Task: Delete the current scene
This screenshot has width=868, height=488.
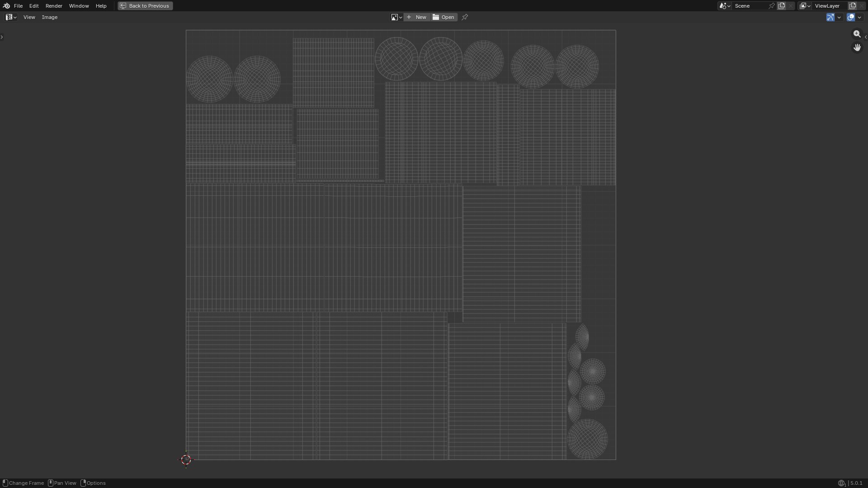Action: pos(791,6)
